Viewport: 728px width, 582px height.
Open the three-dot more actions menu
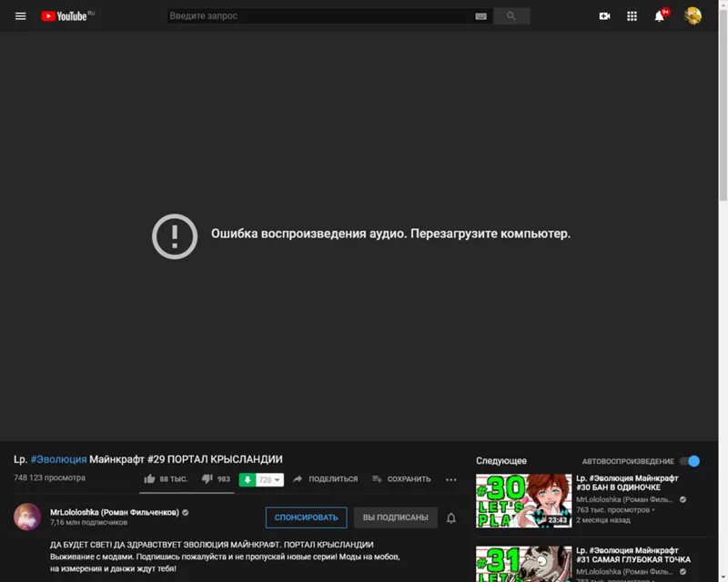pos(450,479)
